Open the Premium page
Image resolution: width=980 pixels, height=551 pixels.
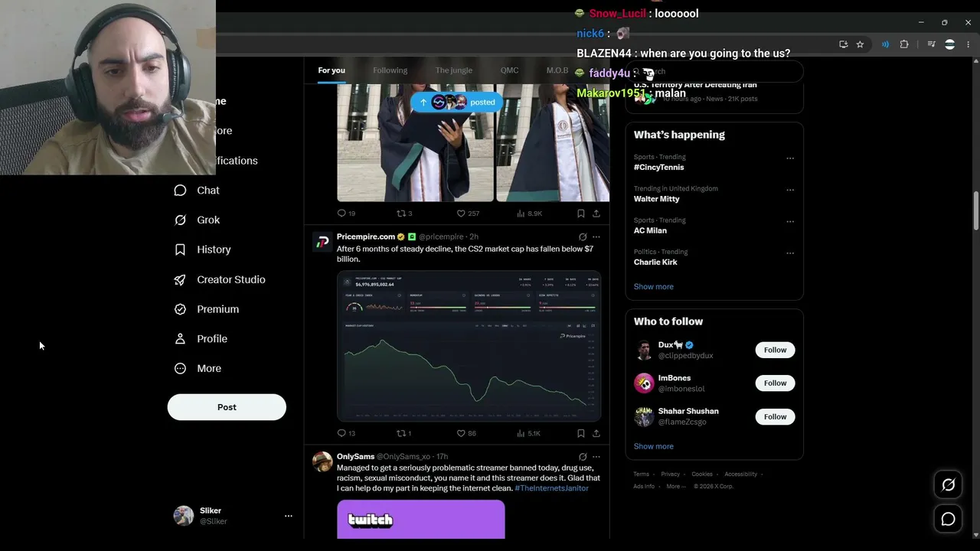207,309
